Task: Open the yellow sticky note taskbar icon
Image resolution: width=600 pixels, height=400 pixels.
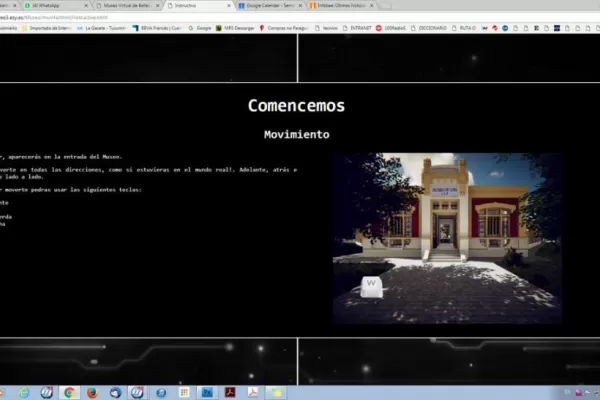Action: point(276,393)
